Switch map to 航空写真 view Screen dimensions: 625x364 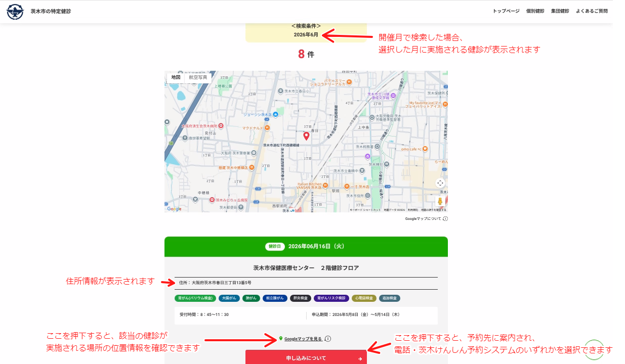198,77
